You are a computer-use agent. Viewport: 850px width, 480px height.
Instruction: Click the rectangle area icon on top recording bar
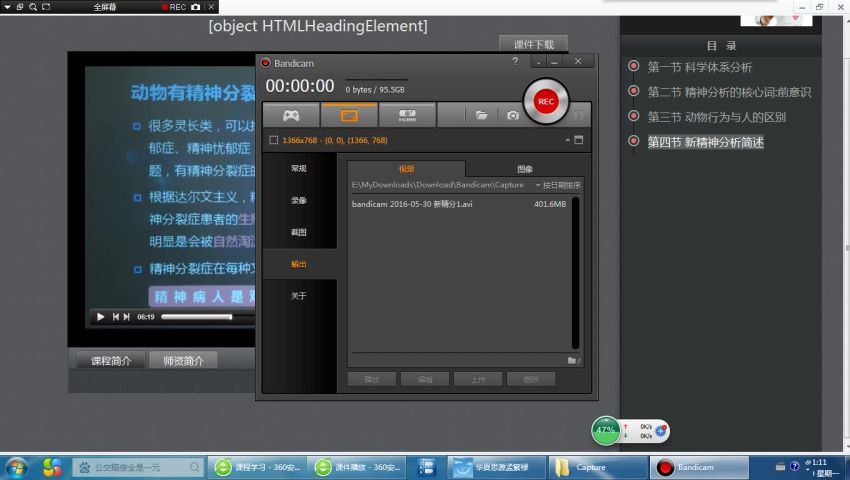[46, 7]
